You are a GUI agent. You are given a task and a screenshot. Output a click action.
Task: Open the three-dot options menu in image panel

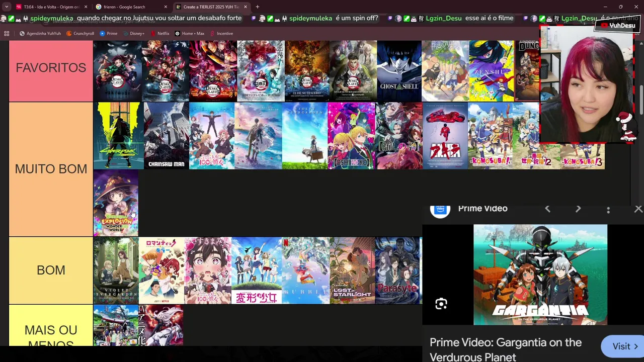pyautogui.click(x=608, y=209)
